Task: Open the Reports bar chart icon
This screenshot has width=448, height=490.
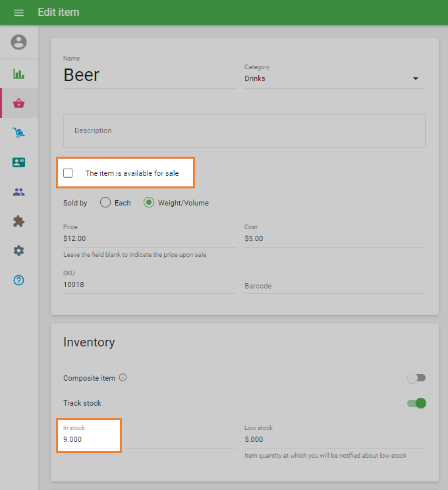Action: point(19,73)
